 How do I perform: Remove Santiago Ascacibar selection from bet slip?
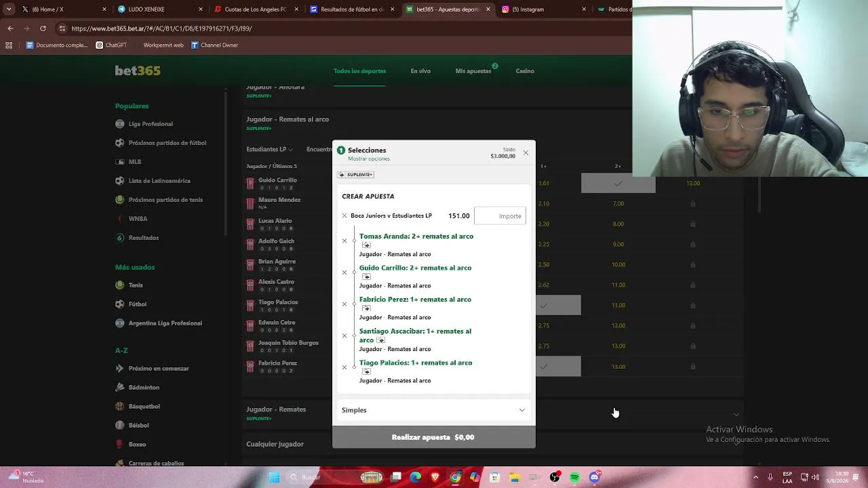point(344,335)
